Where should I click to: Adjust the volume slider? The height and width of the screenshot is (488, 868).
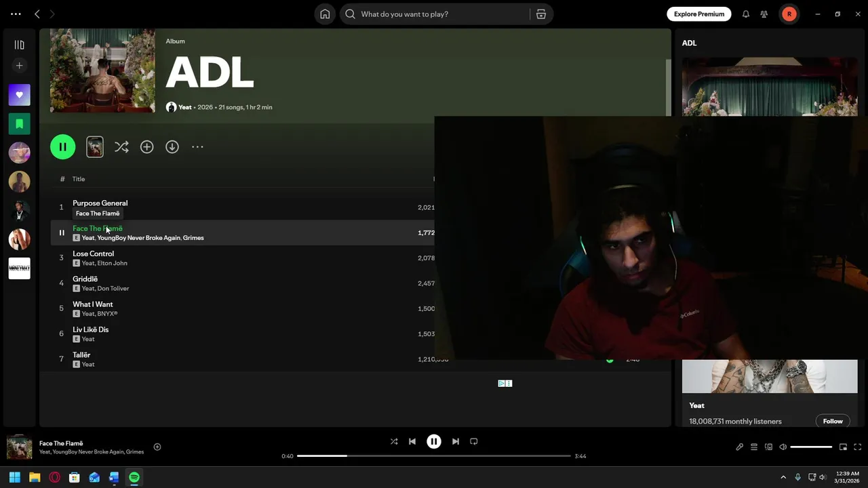click(811, 447)
